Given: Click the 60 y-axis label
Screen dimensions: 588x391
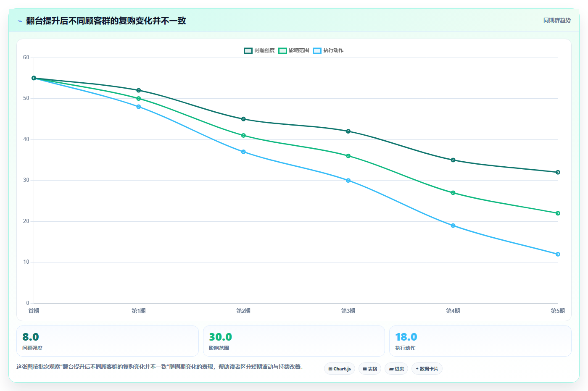Looking at the screenshot, I should [26, 58].
